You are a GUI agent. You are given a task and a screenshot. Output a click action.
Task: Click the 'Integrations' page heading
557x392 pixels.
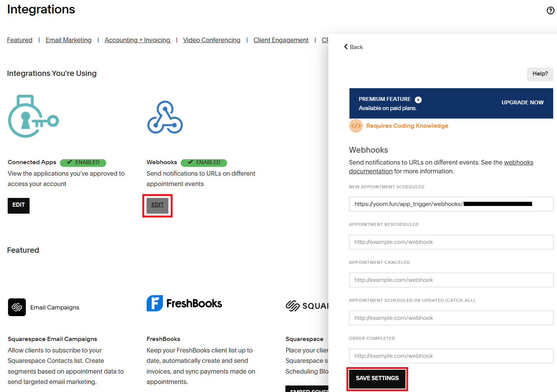click(41, 10)
